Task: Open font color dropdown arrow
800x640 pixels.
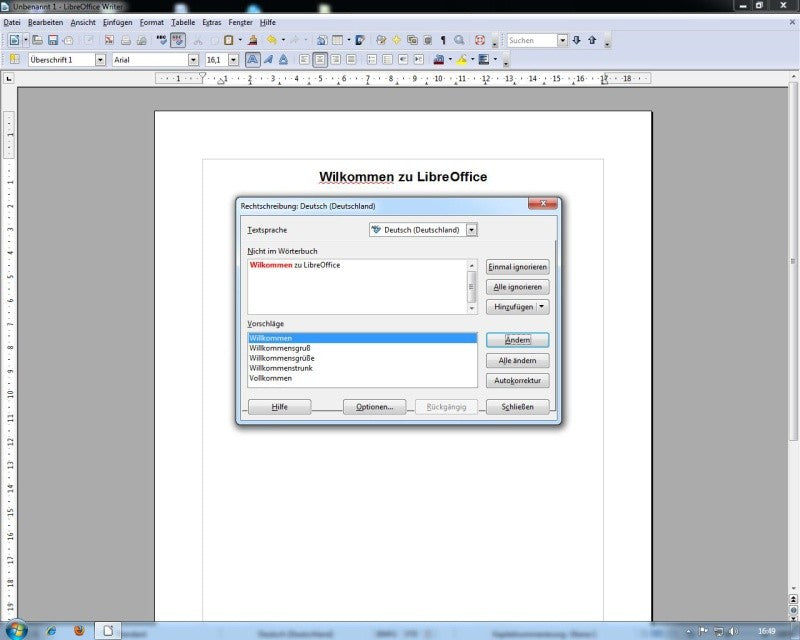Action: click(450, 60)
